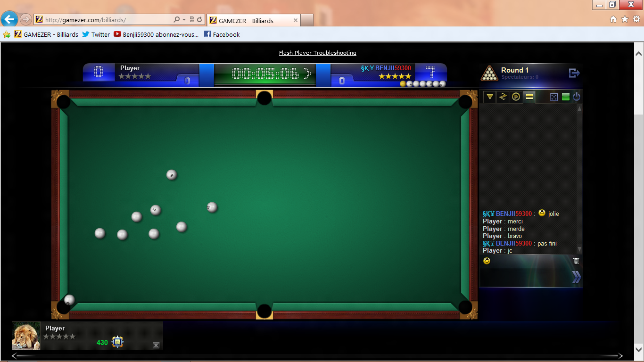This screenshot has height=362, width=644.
Task: Click the browser home icon
Action: point(613,19)
